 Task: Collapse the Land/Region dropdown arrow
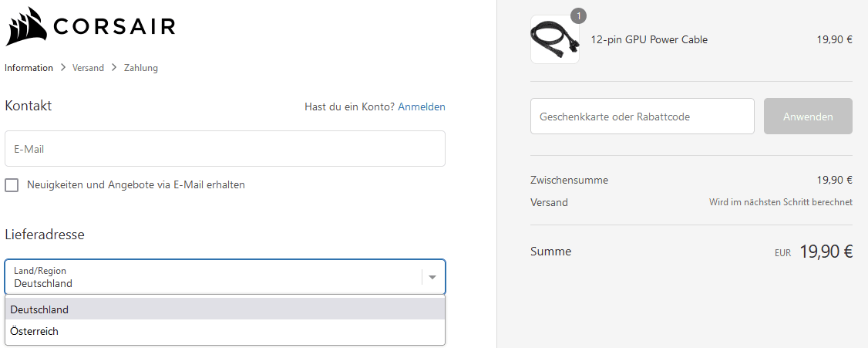432,277
